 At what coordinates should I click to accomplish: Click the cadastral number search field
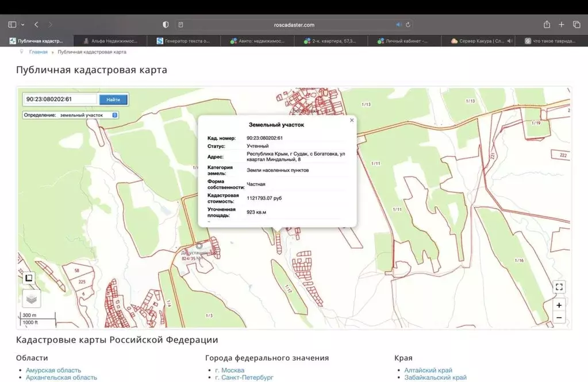pos(60,99)
